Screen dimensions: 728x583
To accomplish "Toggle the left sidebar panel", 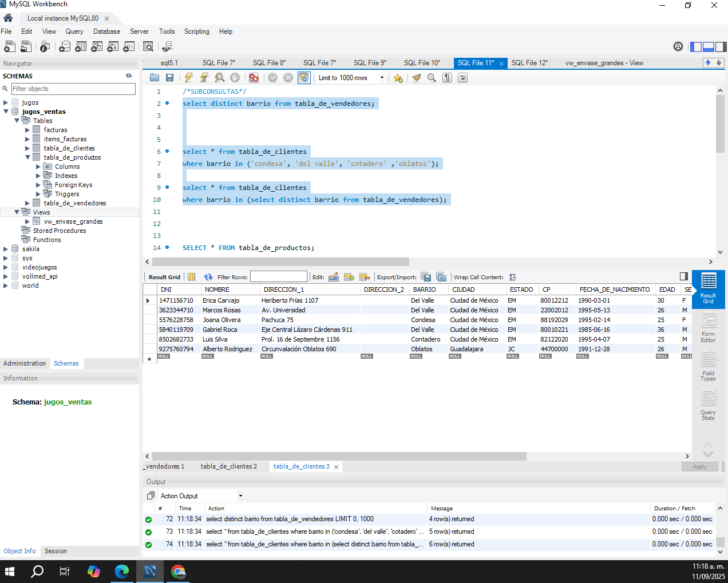I will click(696, 47).
